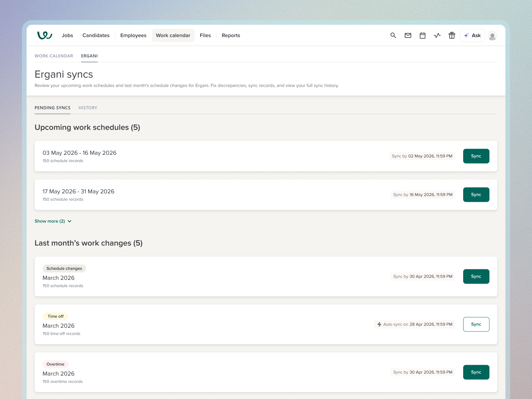Open the inbox mail icon
The image size is (532, 399).
(x=408, y=35)
